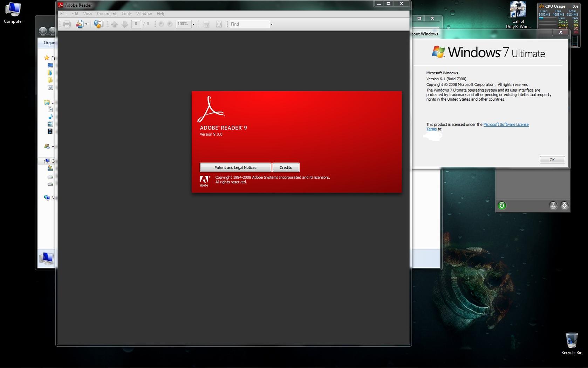The width and height of the screenshot is (588, 368).
Task: Click the Music note library icon
Action: (50, 116)
